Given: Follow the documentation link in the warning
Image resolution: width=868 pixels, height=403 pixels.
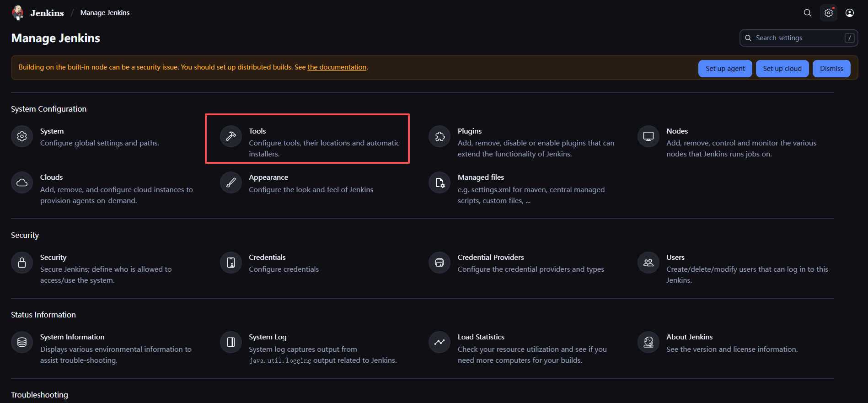Looking at the screenshot, I should (337, 67).
